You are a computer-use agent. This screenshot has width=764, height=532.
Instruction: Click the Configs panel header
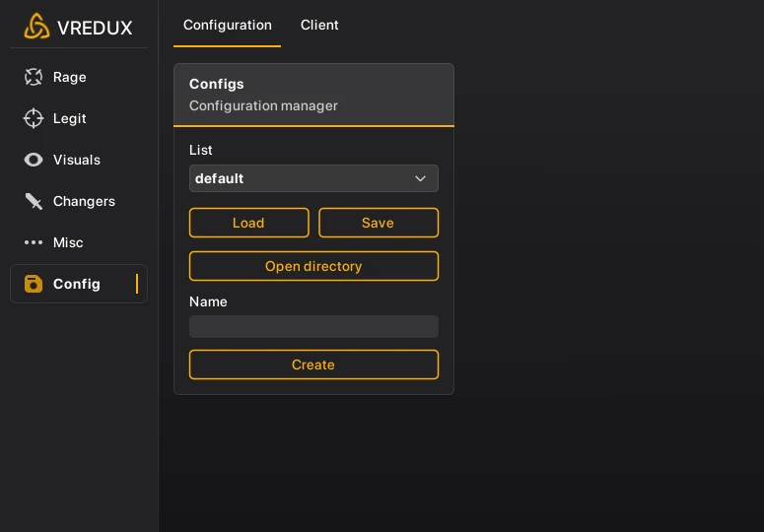click(313, 95)
